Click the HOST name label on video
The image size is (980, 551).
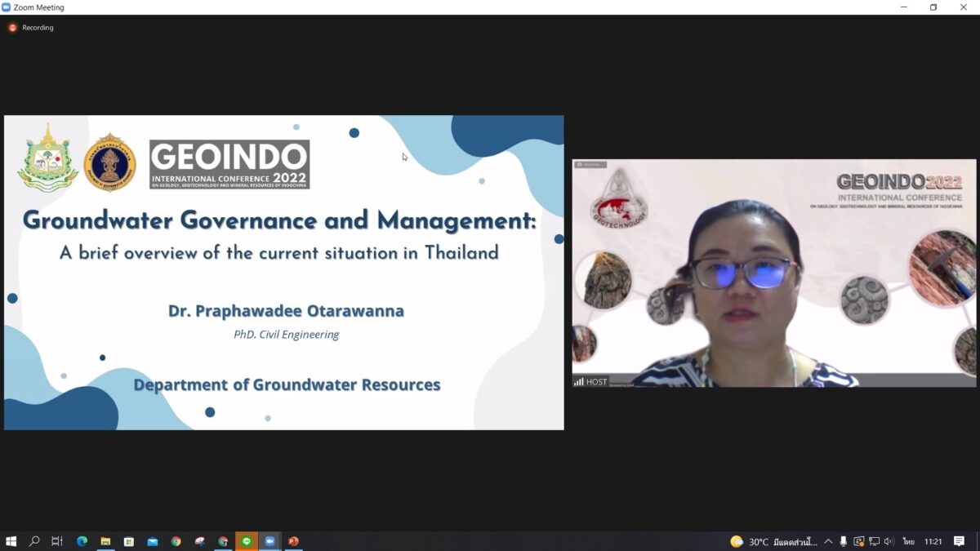591,382
